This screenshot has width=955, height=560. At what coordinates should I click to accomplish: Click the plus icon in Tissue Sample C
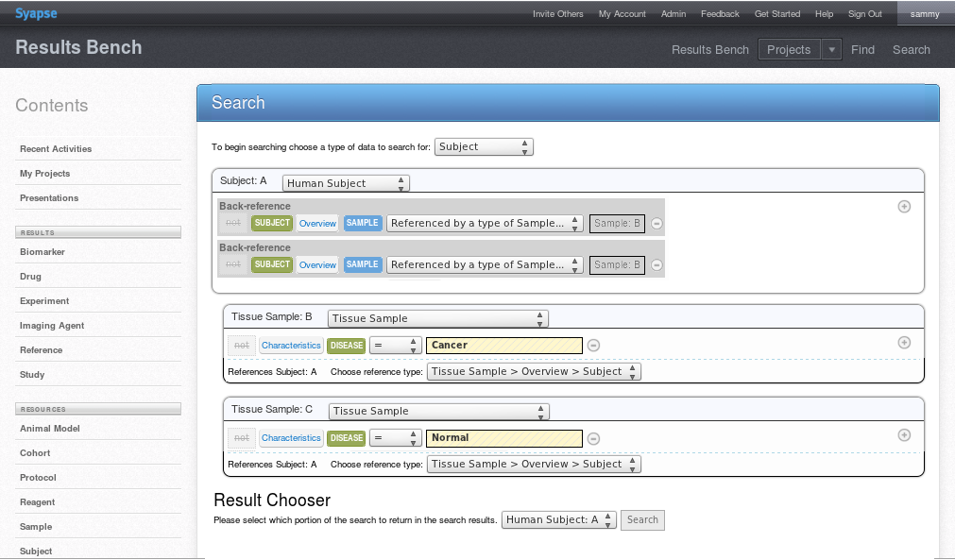click(904, 435)
